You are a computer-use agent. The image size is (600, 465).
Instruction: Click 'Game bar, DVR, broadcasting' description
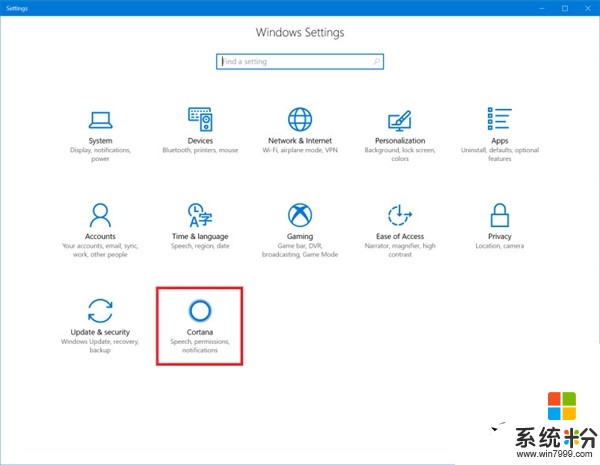[x=300, y=250]
